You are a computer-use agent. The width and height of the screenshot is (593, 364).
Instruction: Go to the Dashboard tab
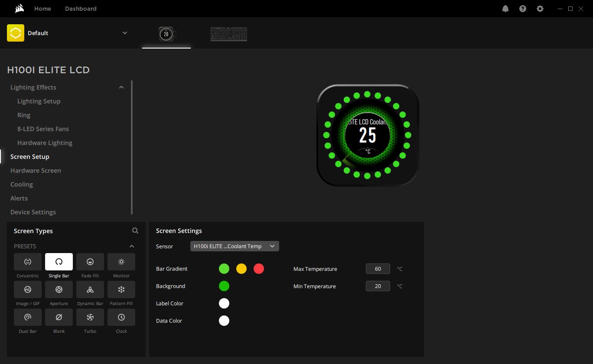click(81, 9)
